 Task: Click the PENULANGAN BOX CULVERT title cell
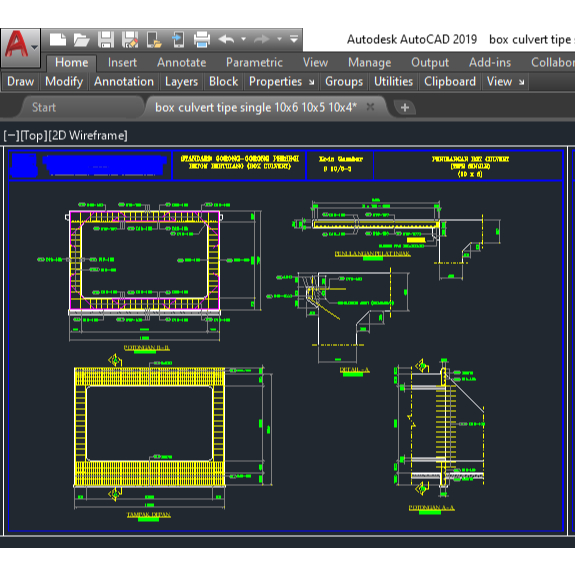pyautogui.click(x=470, y=166)
